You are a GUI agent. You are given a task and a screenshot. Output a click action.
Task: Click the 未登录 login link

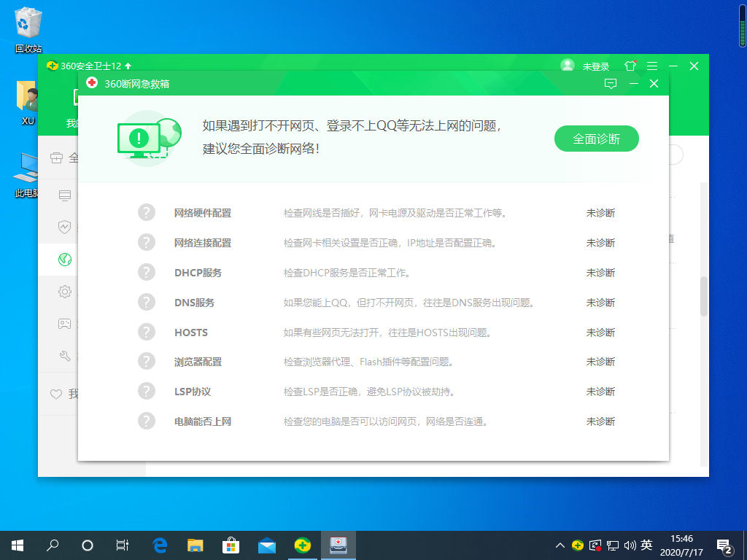[x=595, y=66]
